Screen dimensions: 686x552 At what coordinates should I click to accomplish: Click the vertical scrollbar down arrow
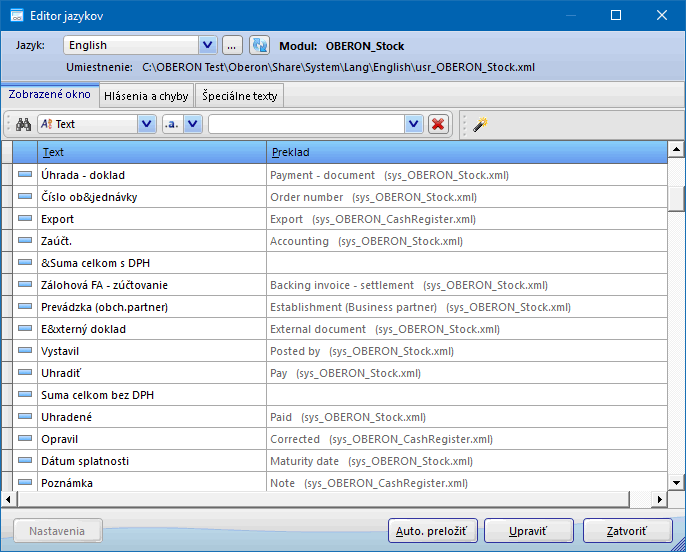677,482
